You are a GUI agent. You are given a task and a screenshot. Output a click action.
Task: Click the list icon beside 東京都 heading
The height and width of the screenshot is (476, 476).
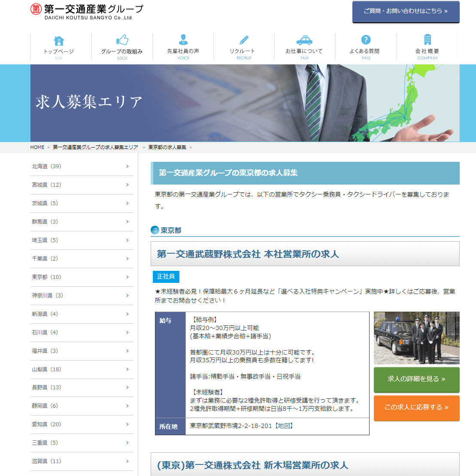coord(155,230)
